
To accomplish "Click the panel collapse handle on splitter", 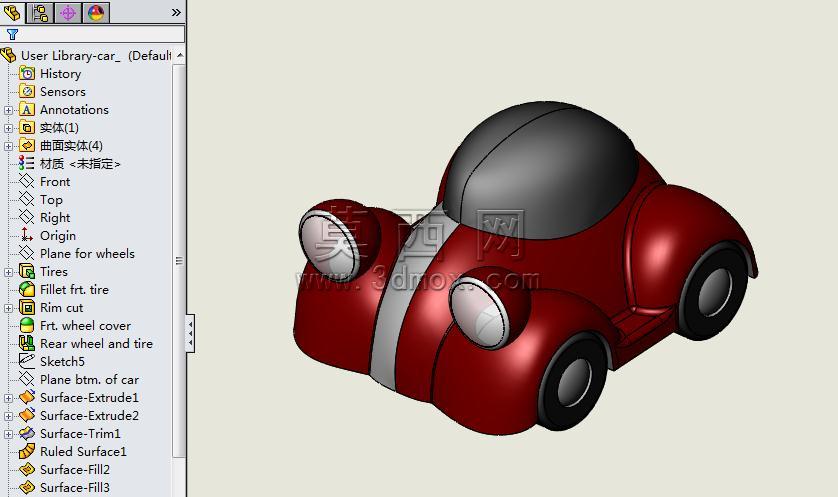I will coord(190,333).
